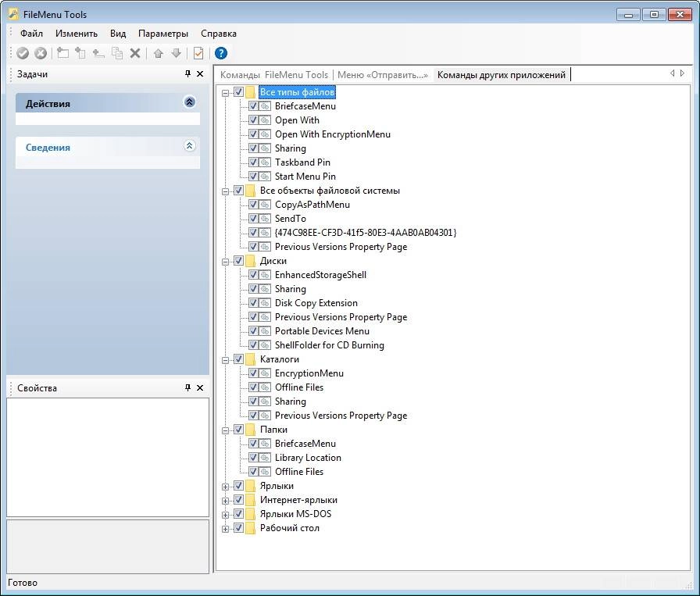Disable the Disk Copy Extension checkbox
The height and width of the screenshot is (596, 700).
pos(253,303)
